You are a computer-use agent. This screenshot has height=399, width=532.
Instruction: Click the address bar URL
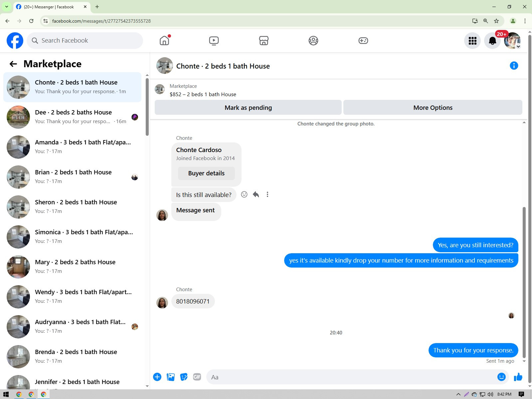101,21
